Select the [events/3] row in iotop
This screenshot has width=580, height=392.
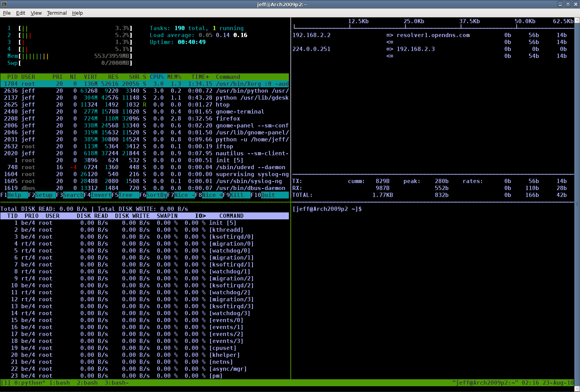click(144, 341)
